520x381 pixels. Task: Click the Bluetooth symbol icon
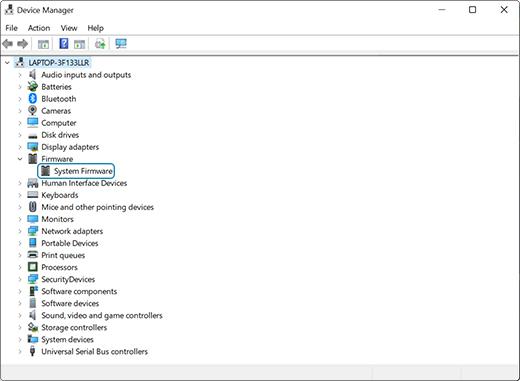pyautogui.click(x=32, y=99)
